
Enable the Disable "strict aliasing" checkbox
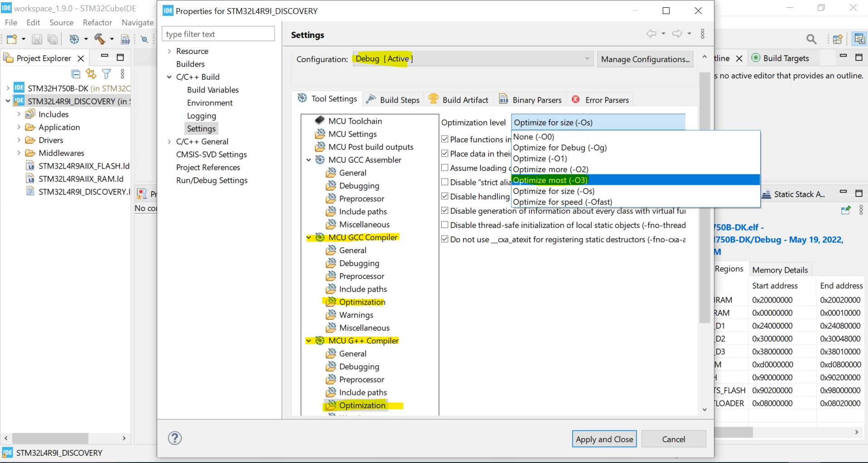pyautogui.click(x=445, y=182)
